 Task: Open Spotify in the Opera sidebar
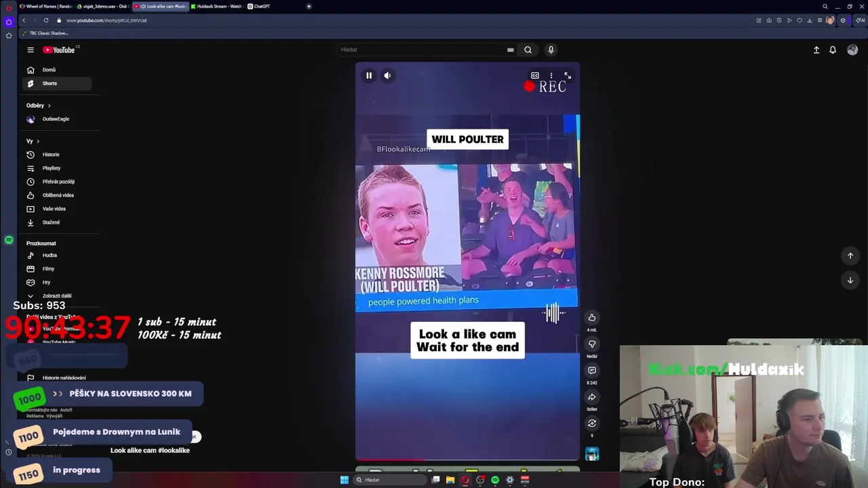click(x=9, y=240)
